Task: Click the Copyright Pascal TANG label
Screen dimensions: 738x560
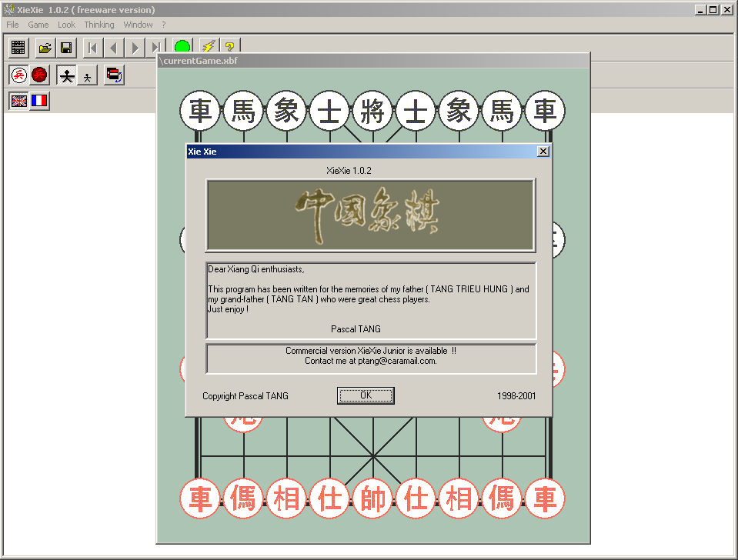Action: [245, 395]
